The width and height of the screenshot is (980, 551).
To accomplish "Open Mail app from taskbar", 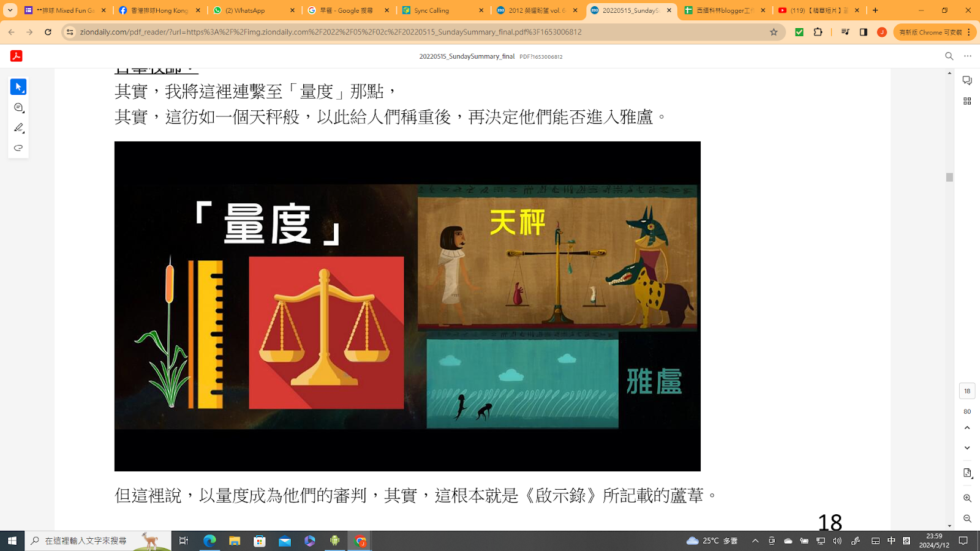I will pyautogui.click(x=285, y=541).
